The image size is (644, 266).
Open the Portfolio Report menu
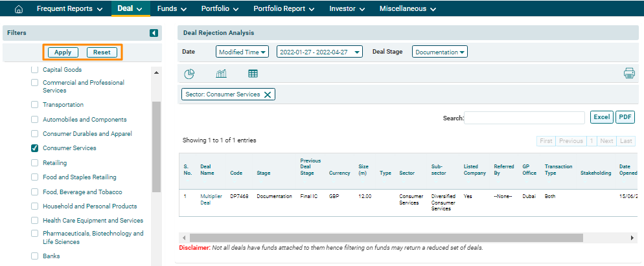pos(284,9)
